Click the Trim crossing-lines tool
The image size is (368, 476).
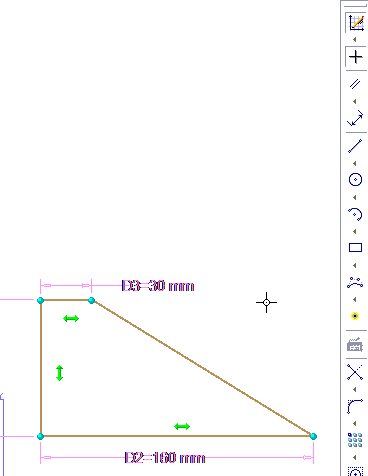tap(355, 372)
